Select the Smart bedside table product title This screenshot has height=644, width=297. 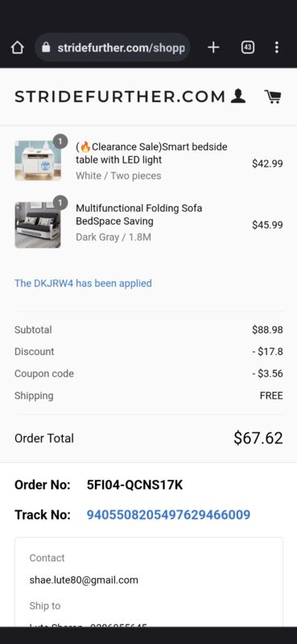(x=151, y=153)
